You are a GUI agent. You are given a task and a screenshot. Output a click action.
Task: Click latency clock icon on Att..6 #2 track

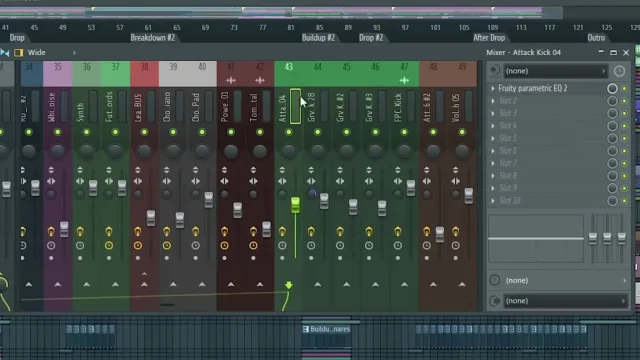click(x=427, y=246)
